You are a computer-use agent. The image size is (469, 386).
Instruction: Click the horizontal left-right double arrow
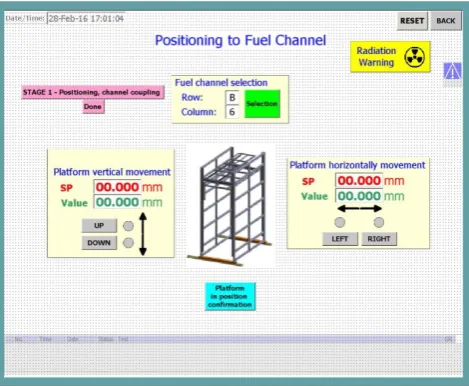point(359,209)
